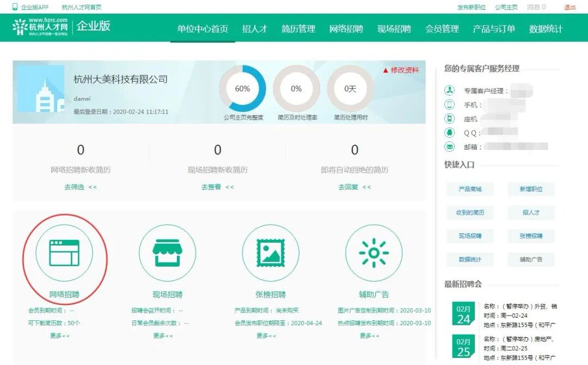Click the 张榜招聘 quick entry button

[531, 236]
